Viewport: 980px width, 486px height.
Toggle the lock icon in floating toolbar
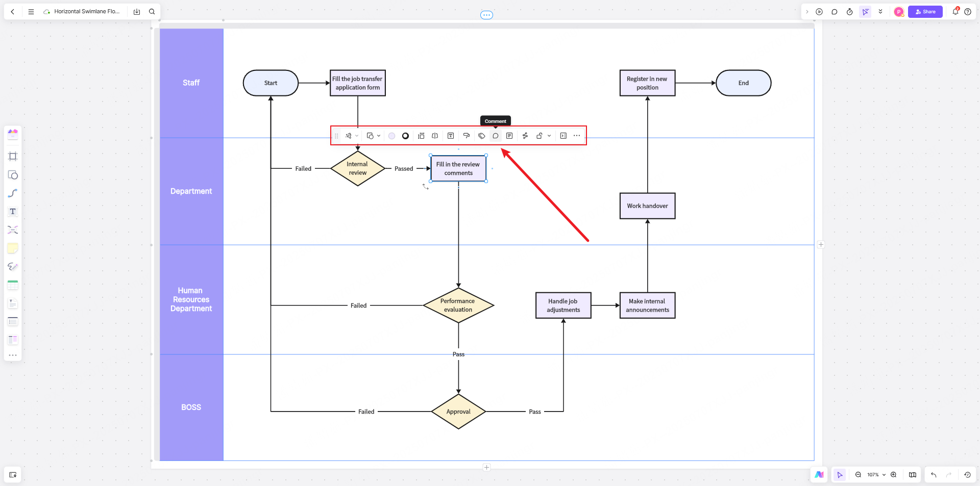540,136
